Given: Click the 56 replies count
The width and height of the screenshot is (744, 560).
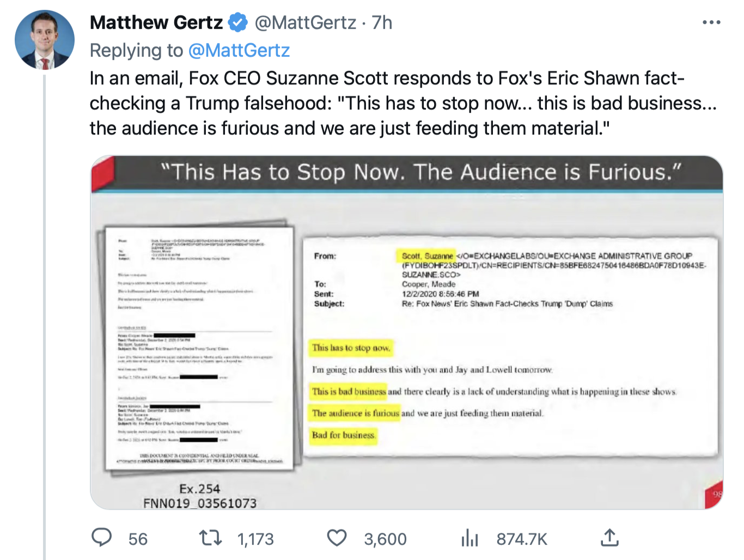Looking at the screenshot, I should coord(138,539).
